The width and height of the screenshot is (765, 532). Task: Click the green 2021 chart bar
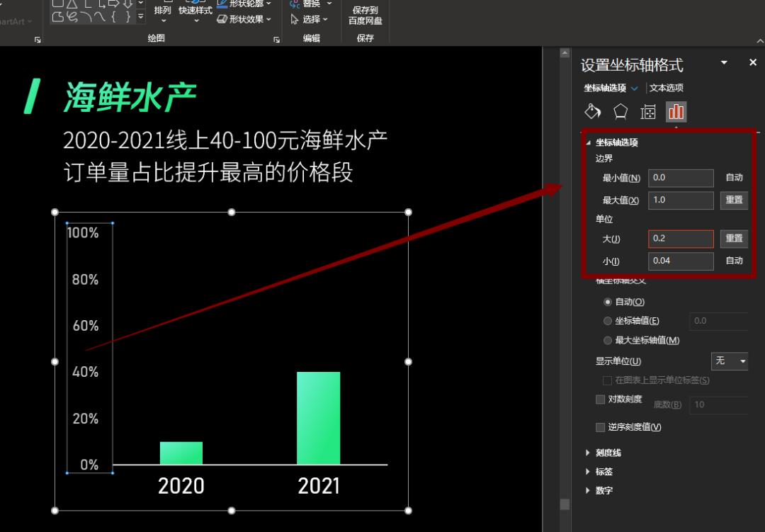[x=319, y=418]
